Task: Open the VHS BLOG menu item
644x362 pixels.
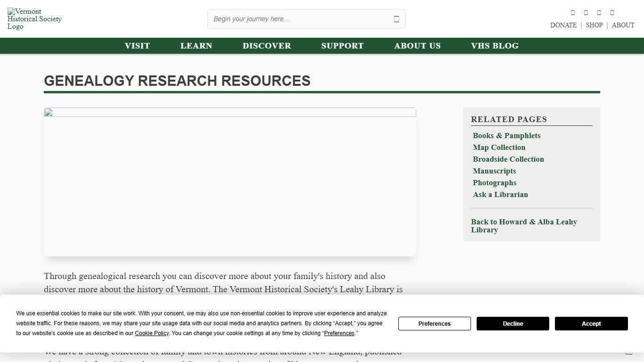Action: (x=495, y=46)
